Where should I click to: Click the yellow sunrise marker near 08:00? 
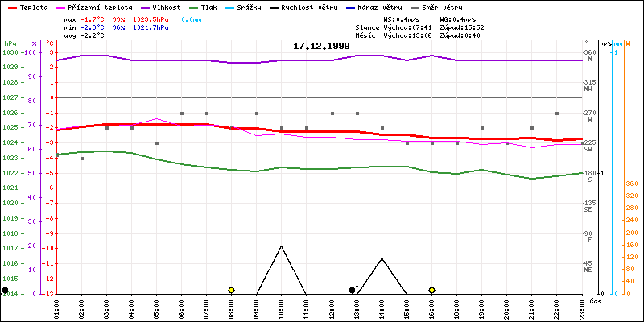(231, 290)
